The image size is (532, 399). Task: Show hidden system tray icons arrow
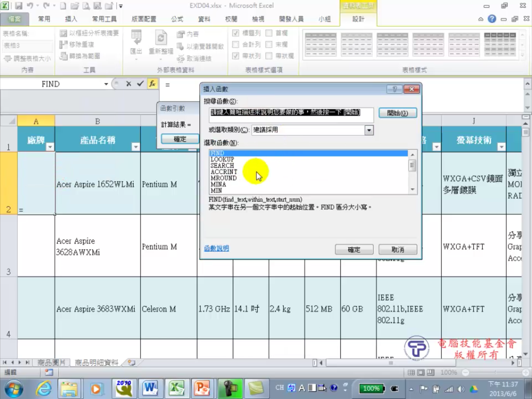[x=411, y=389]
